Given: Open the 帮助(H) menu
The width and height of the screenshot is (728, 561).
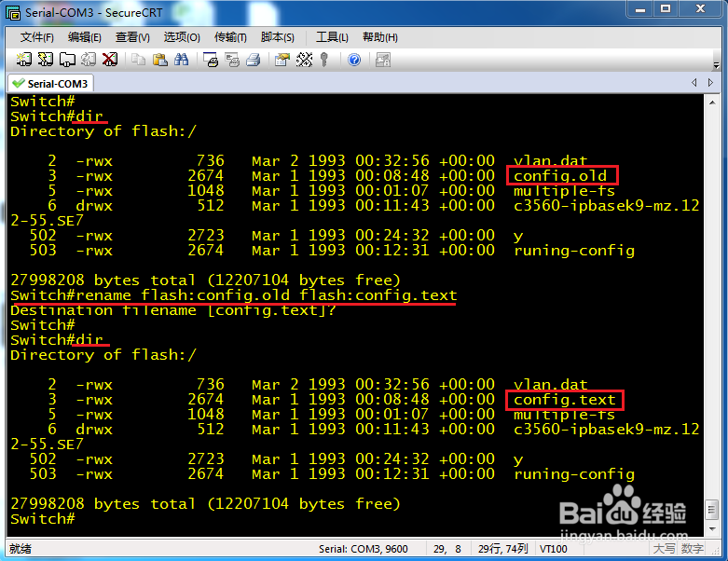Looking at the screenshot, I should (380, 37).
